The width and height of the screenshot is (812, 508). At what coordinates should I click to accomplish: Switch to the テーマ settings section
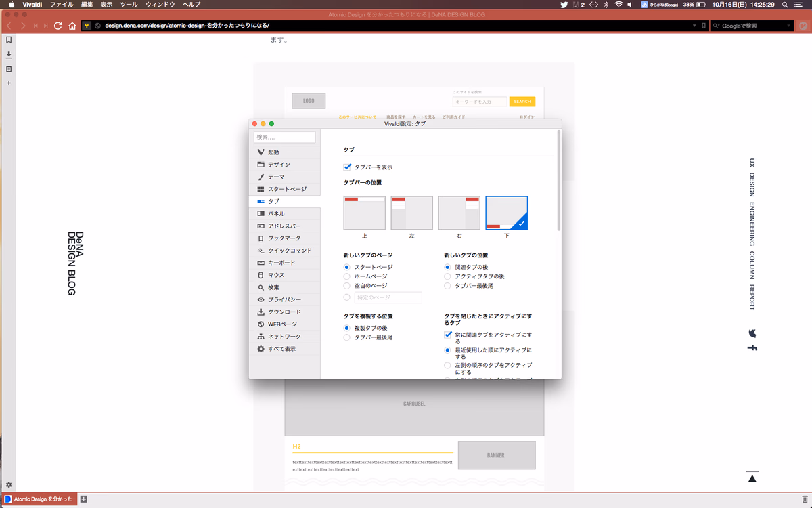(x=276, y=177)
